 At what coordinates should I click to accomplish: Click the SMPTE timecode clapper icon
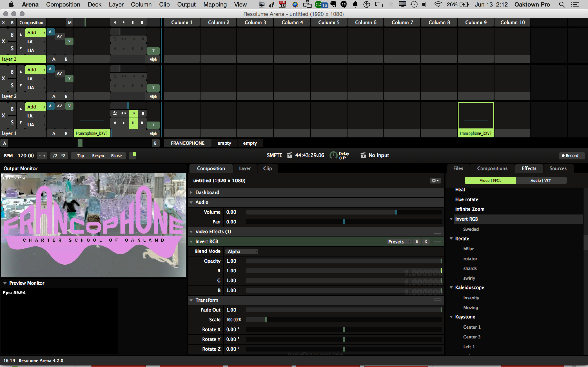pyautogui.click(x=290, y=155)
